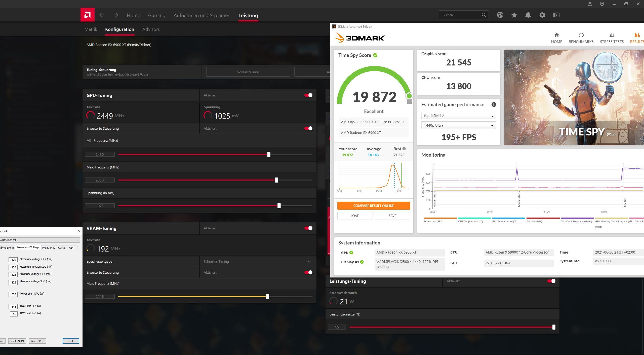This screenshot has height=355, width=644.
Task: Click Delete SPPT button
Action: coord(17,341)
